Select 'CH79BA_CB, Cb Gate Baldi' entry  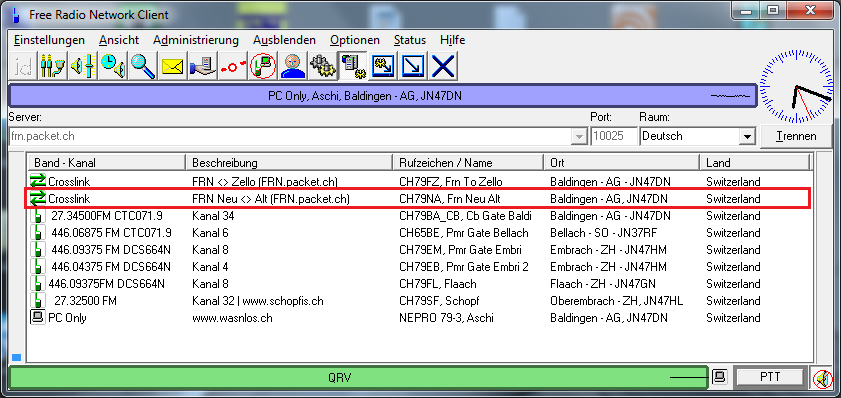[x=466, y=216]
